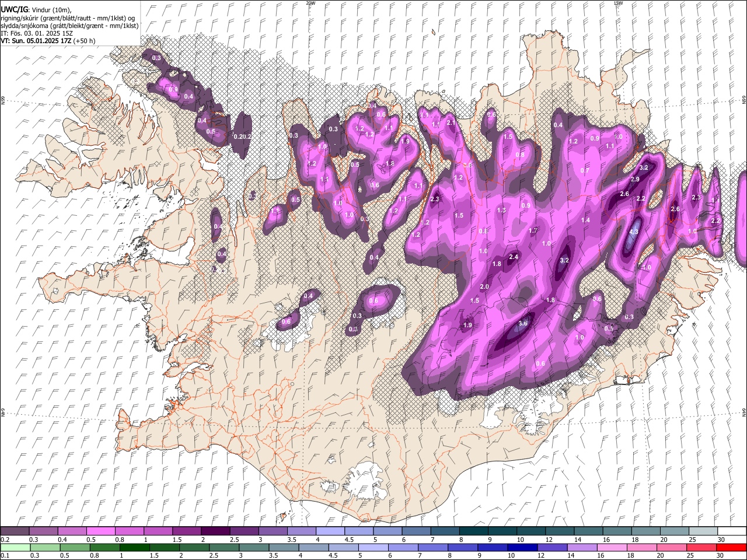Click the 2.4 precipitation value on the map
Image resolution: width=747 pixels, height=560 pixels.
tap(514, 257)
